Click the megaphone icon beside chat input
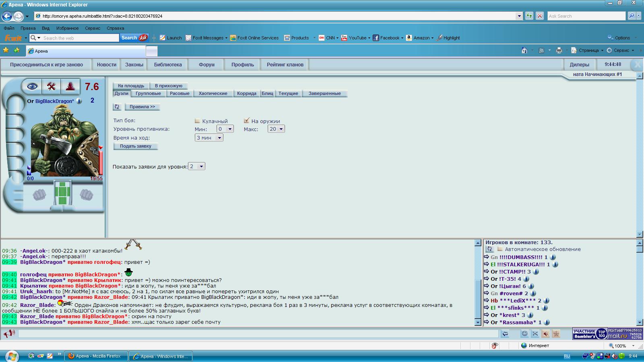 pos(9,333)
